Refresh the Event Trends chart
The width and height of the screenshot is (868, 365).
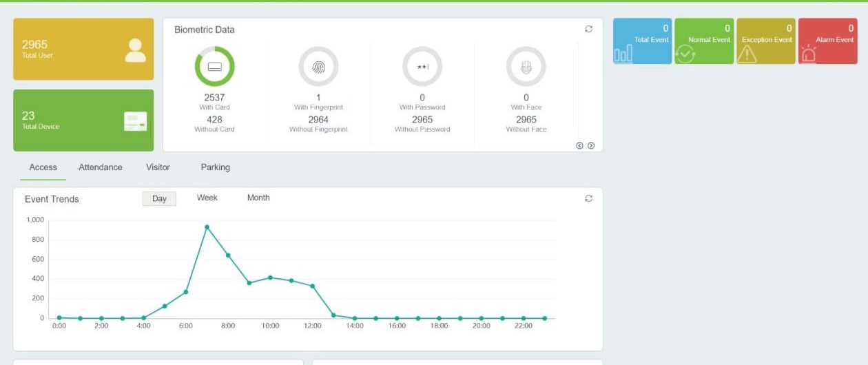588,198
